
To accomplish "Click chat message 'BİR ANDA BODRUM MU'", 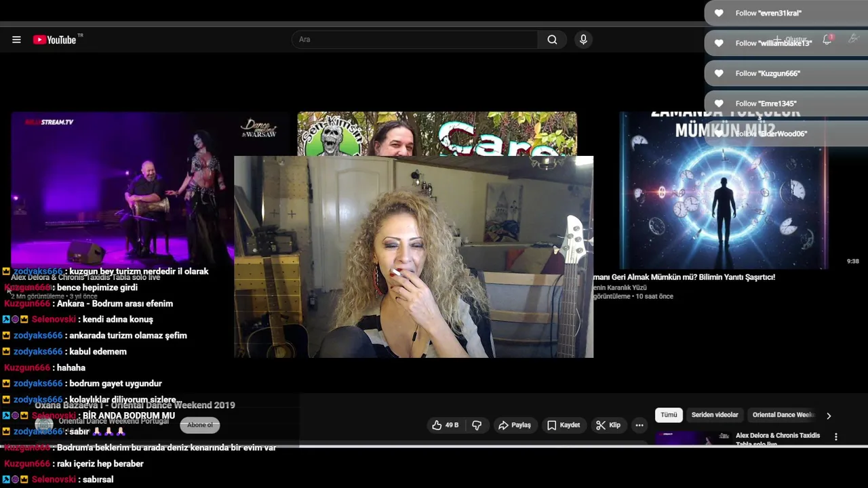I will point(128,416).
